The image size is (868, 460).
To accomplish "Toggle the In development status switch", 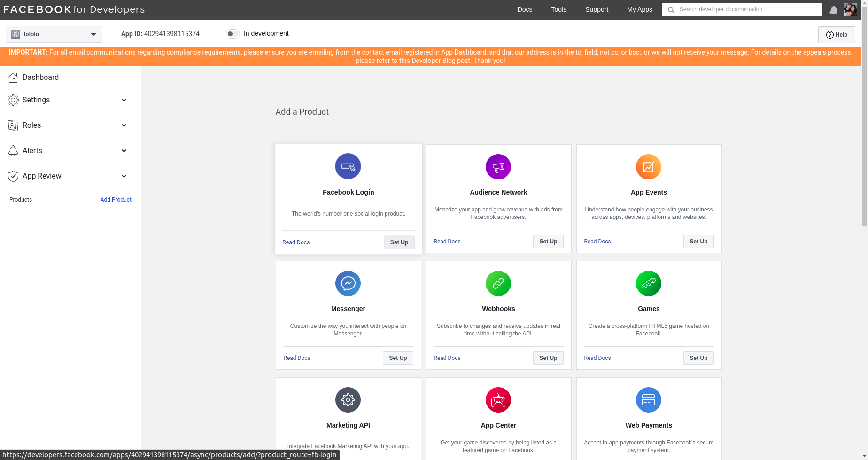I will (x=232, y=34).
